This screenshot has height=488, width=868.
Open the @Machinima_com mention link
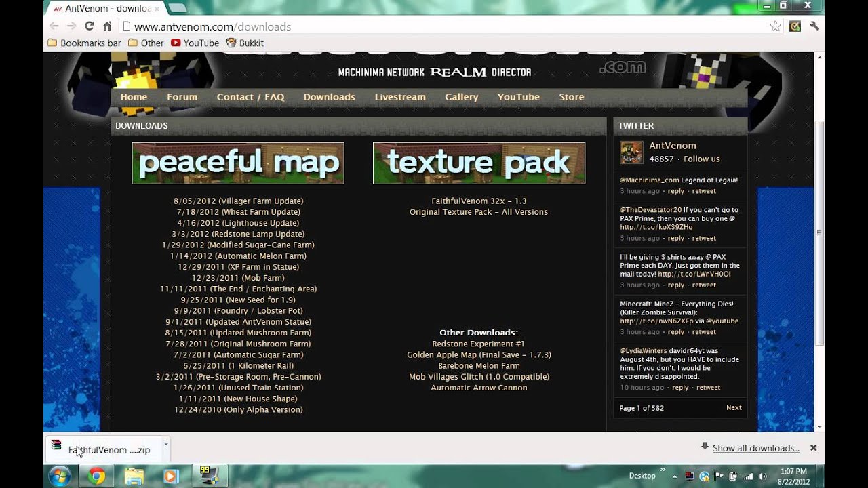tap(650, 180)
